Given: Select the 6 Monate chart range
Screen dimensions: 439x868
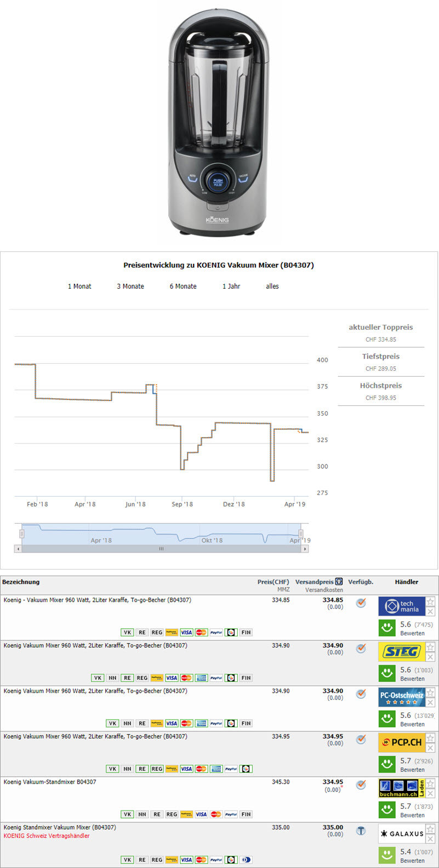Looking at the screenshot, I should tap(183, 286).
